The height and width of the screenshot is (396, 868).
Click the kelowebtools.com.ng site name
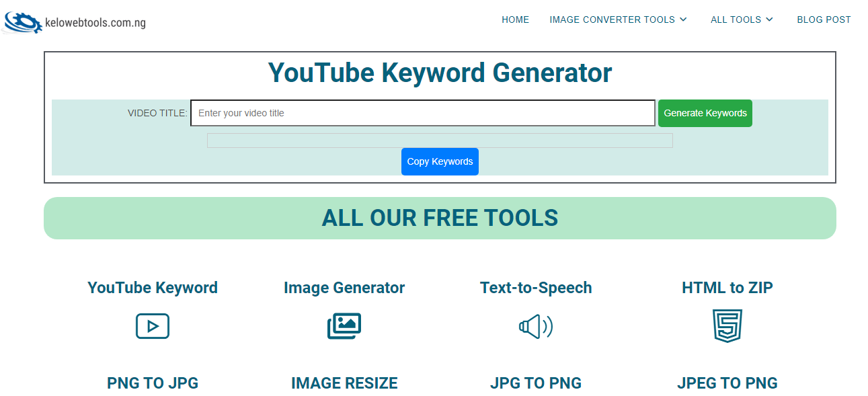[x=95, y=23]
